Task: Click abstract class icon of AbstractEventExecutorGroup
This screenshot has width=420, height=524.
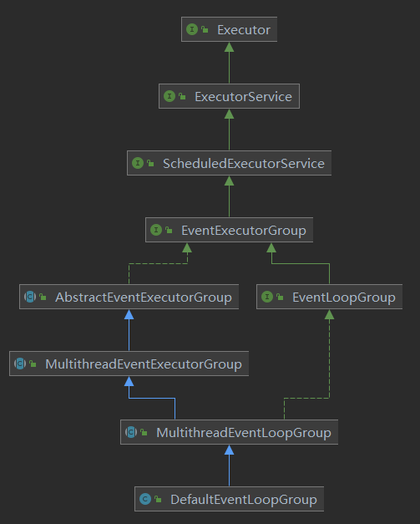Action: pyautogui.click(x=30, y=297)
